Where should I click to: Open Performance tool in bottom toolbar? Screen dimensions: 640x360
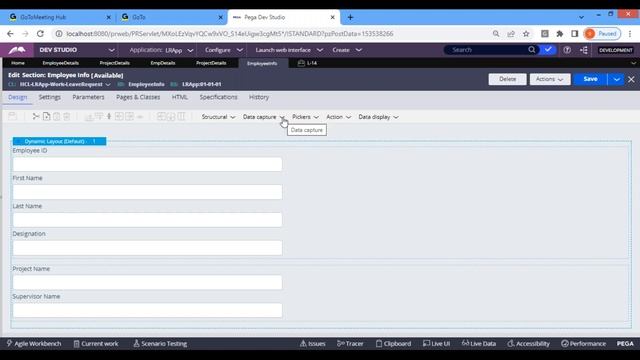tap(584, 344)
